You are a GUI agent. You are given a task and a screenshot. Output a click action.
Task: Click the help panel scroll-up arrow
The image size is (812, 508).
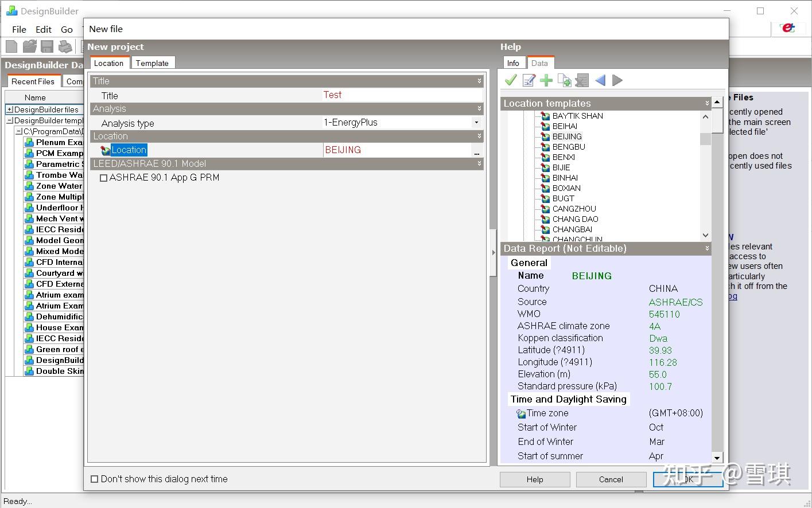(717, 102)
